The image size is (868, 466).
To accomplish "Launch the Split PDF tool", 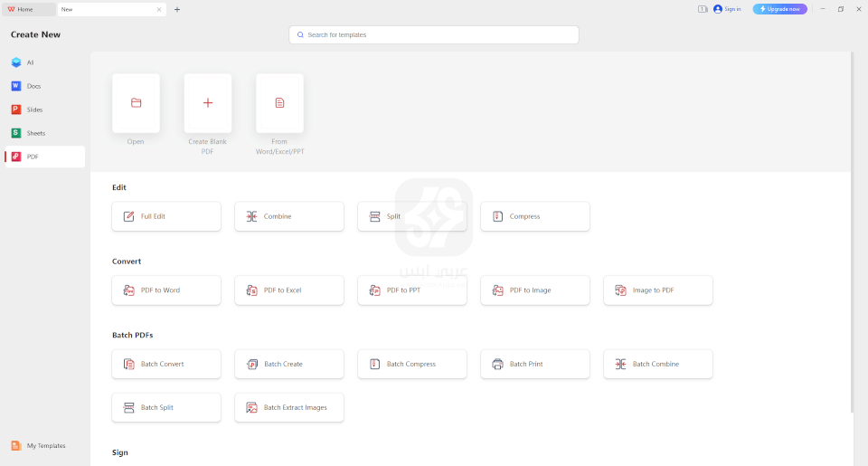I will coord(412,216).
